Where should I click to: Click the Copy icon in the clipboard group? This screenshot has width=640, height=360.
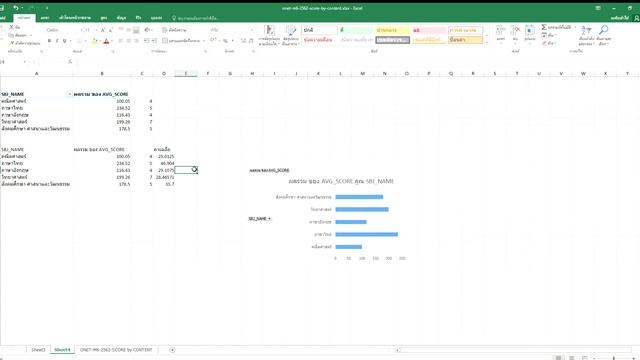pos(11,35)
